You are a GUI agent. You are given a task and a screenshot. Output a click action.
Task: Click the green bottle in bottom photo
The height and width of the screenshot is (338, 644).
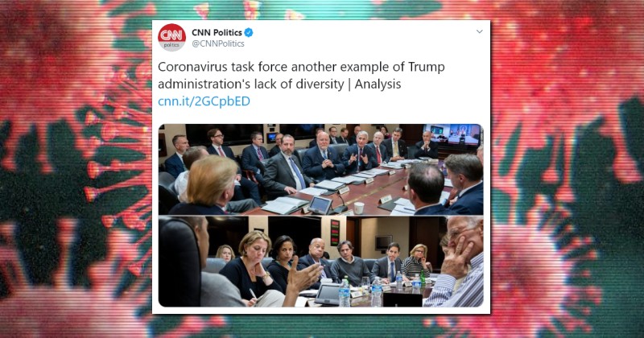coord(423,278)
